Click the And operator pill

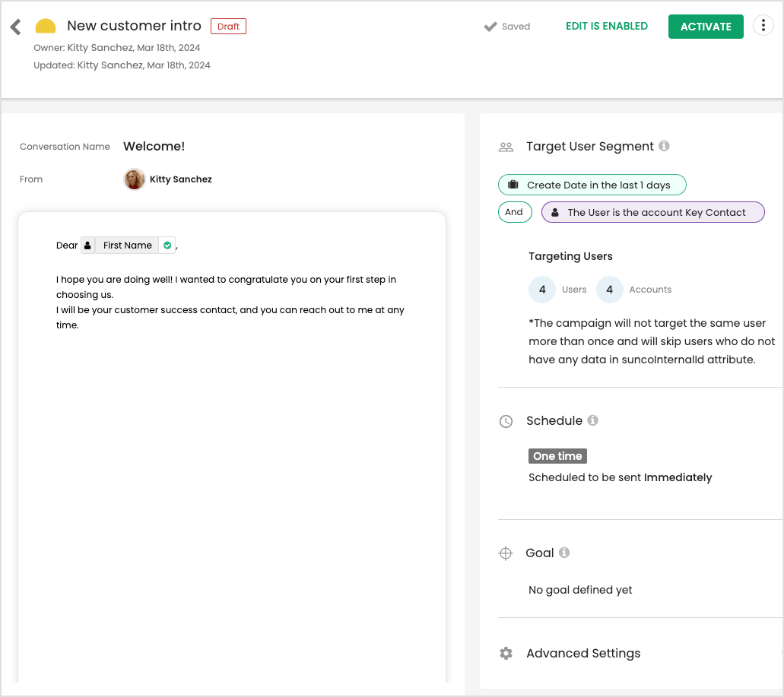point(515,212)
